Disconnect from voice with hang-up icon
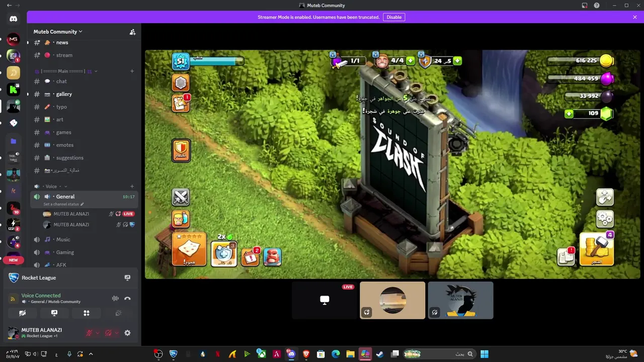This screenshot has height=362, width=644. tap(127, 299)
